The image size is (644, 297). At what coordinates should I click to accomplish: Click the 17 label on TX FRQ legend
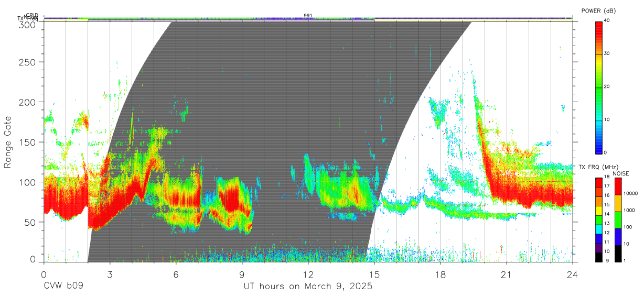point(607,187)
